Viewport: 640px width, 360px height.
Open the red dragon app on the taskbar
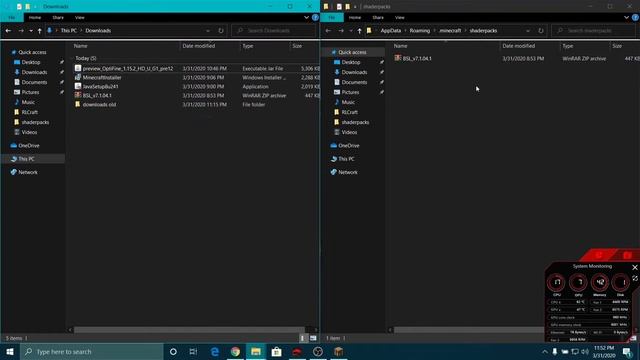297,351
